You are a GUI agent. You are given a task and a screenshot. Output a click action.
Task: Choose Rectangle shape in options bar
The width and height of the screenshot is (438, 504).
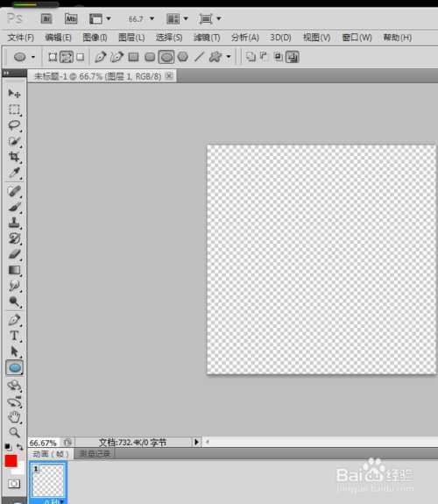click(x=133, y=57)
